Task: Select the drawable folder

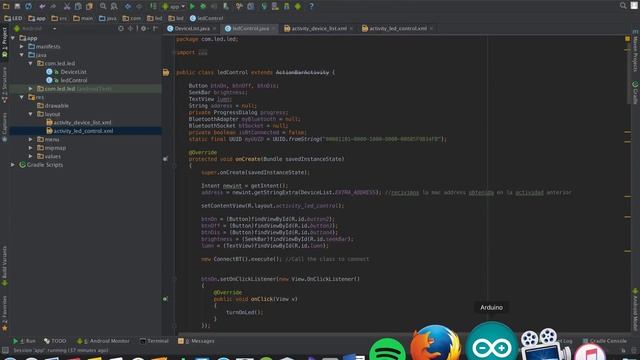Action: pyautogui.click(x=53, y=106)
